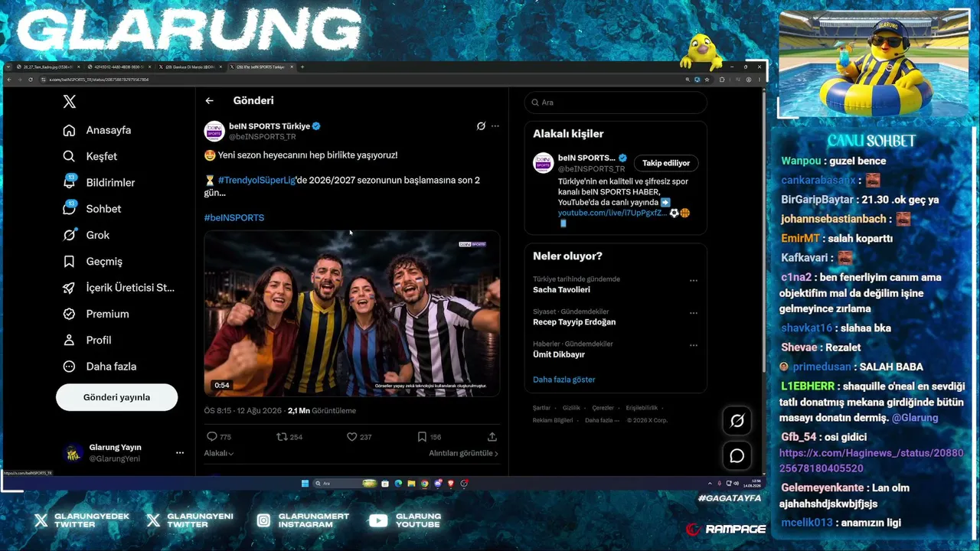Reload the page in the browser
The image size is (980, 551).
pyautogui.click(x=31, y=80)
